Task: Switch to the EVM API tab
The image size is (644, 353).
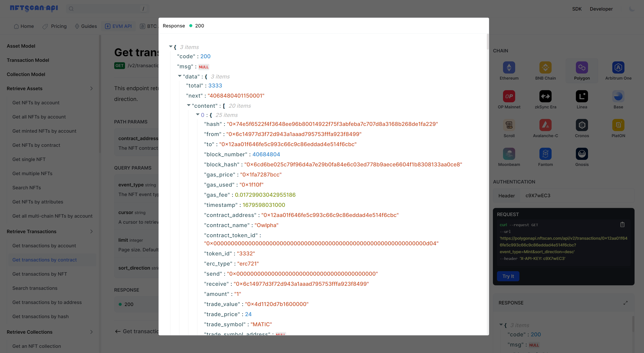Action: [x=118, y=26]
